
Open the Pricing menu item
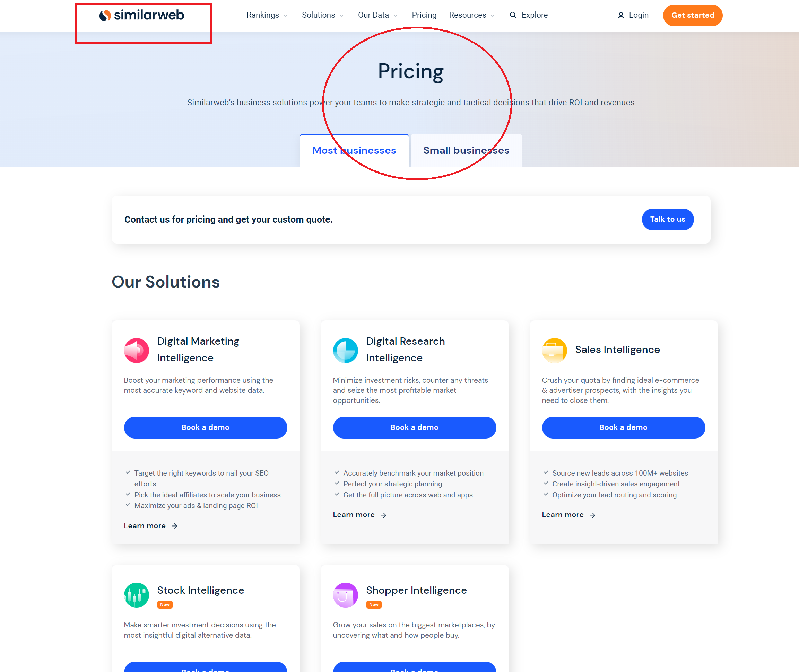tap(424, 15)
